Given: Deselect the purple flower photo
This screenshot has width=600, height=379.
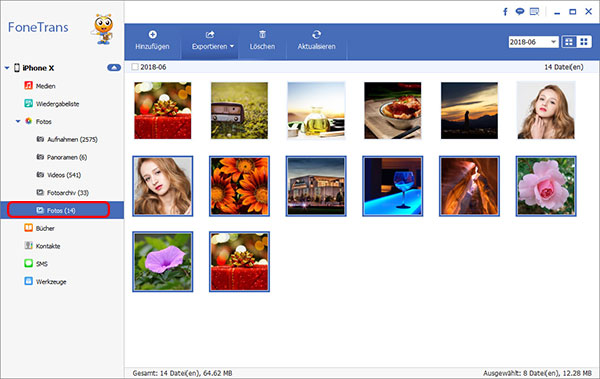Looking at the screenshot, I should 163,262.
